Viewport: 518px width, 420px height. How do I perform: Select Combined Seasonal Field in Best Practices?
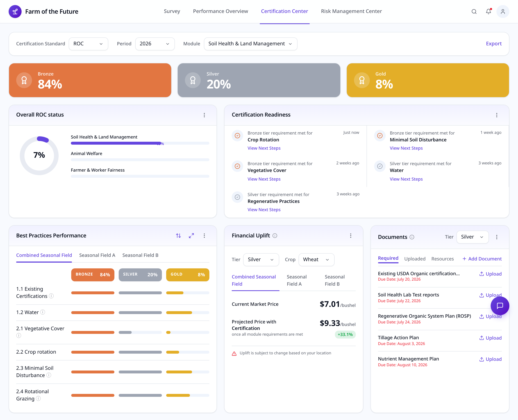[x=44, y=255]
